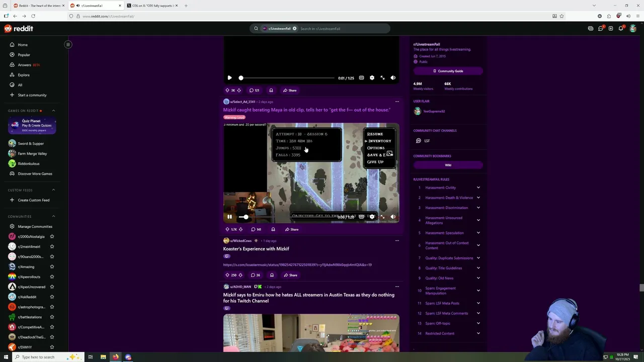Open comments of the 121-comment post
Screen dimensions: 644x362
tap(254, 90)
